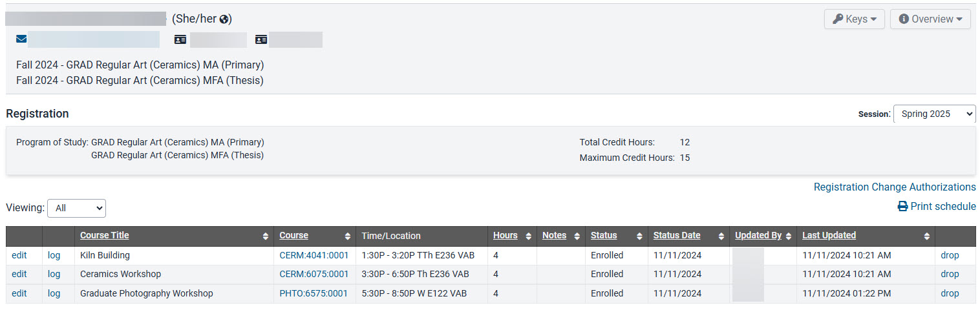The image size is (980, 312).
Task: Open the PHTO:6575:0001 course link
Action: point(313,293)
